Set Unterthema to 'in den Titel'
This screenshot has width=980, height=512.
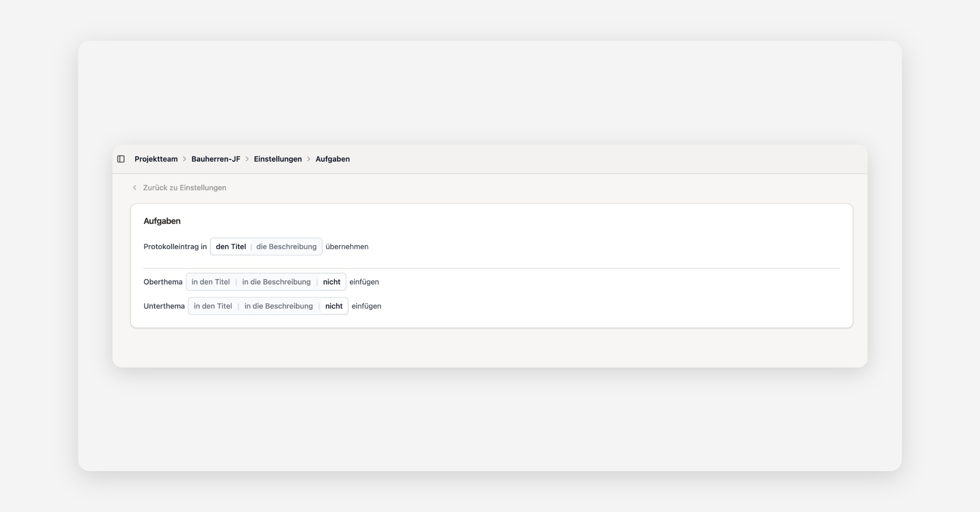(213, 306)
